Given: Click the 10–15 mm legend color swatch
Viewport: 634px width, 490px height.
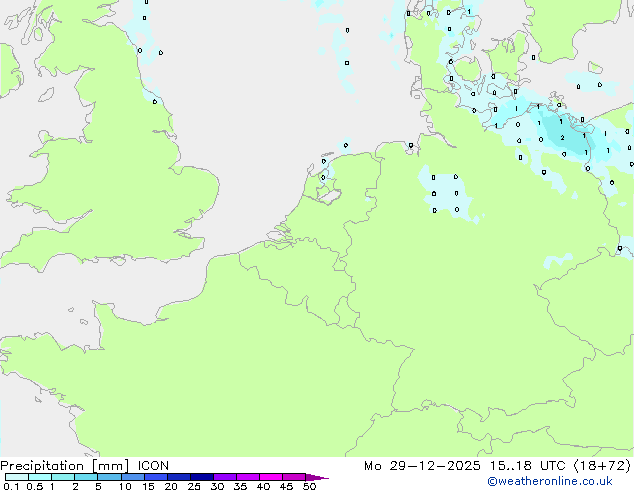Looking at the screenshot, I should click(133, 477).
